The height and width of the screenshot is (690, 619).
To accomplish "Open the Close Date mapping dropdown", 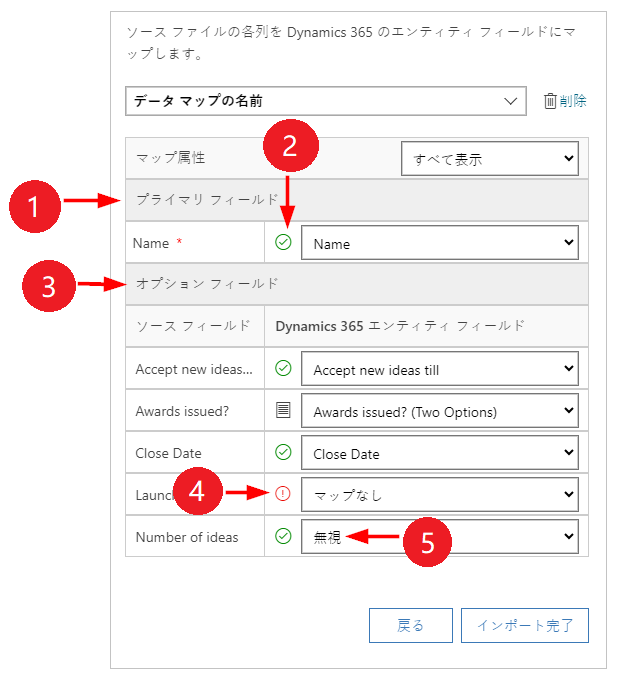I will tap(440, 453).
